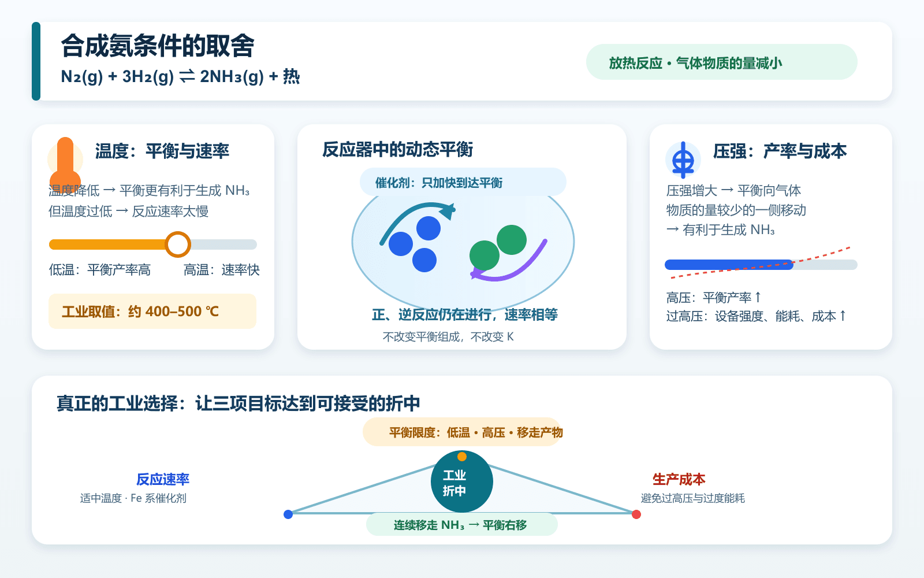The width and height of the screenshot is (924, 578).
Task: Click the 工业取值：约 400–500 ℃ label
Action: tap(152, 312)
